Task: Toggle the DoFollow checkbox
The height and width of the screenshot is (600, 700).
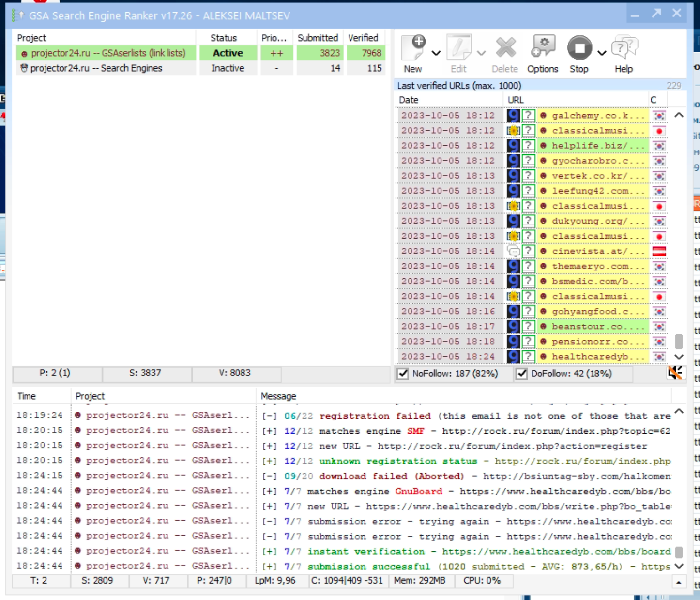Action: click(521, 374)
